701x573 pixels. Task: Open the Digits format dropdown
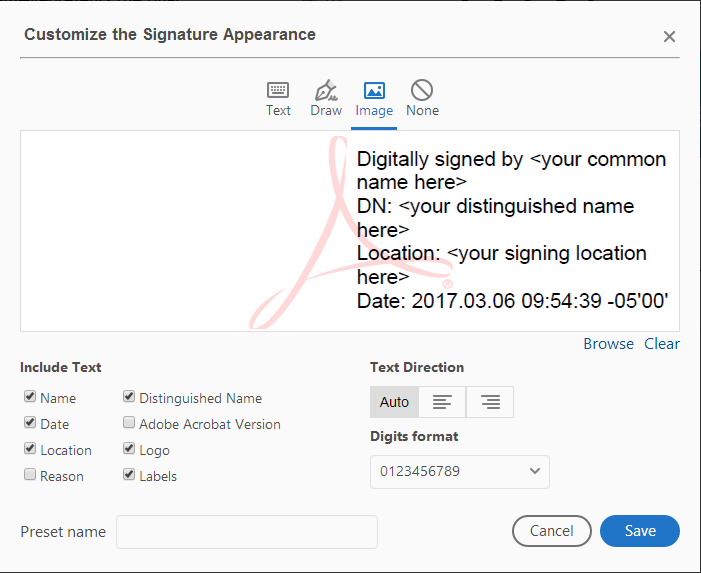[459, 471]
